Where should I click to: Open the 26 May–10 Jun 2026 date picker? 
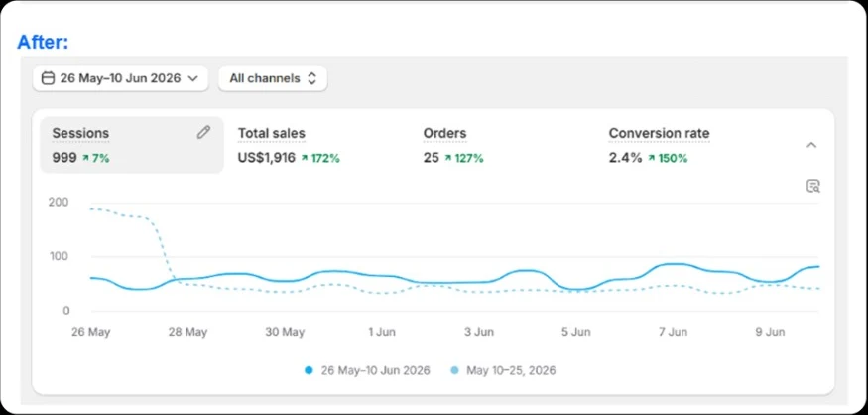coord(120,78)
